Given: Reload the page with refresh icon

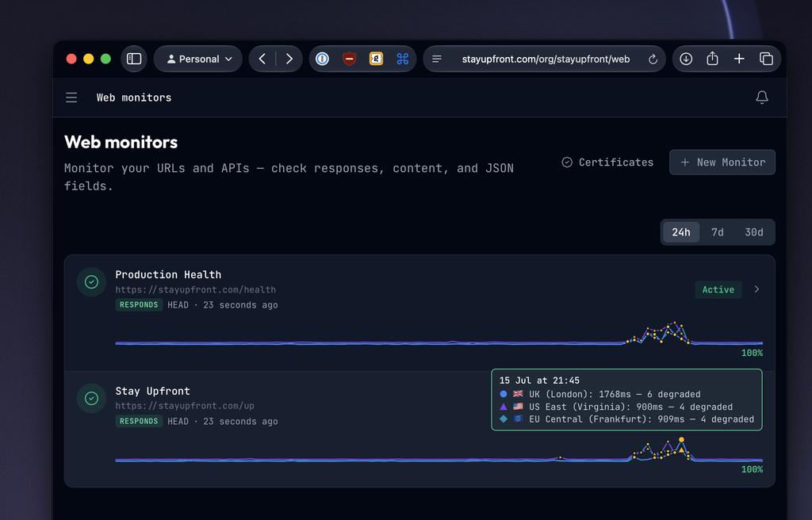Looking at the screenshot, I should (653, 59).
